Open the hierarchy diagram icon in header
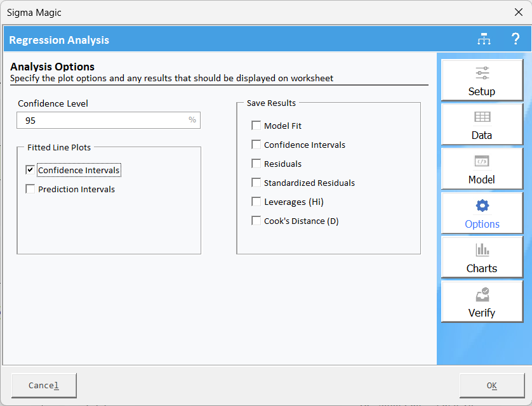532x406 pixels. pos(484,39)
